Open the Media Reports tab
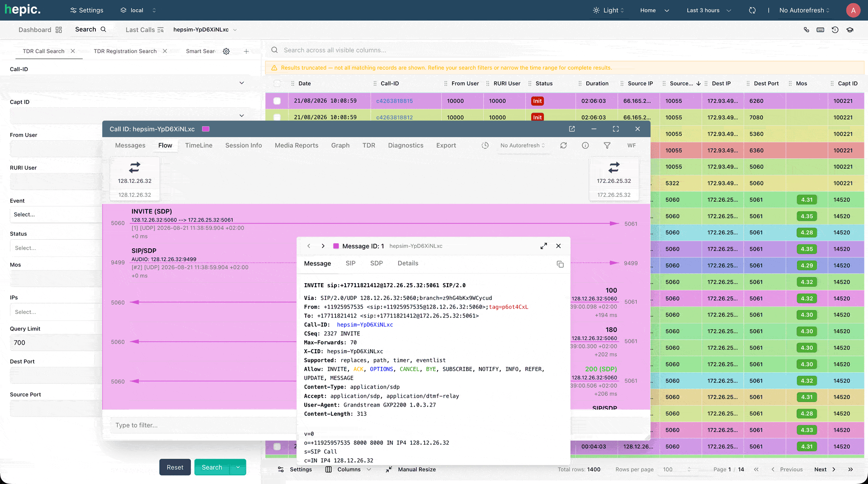Screen dimensions: 868x484 click(x=297, y=145)
